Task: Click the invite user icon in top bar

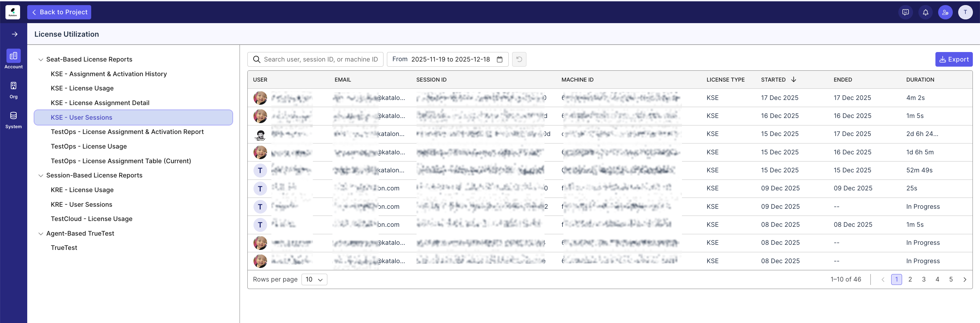Action: coord(945,12)
